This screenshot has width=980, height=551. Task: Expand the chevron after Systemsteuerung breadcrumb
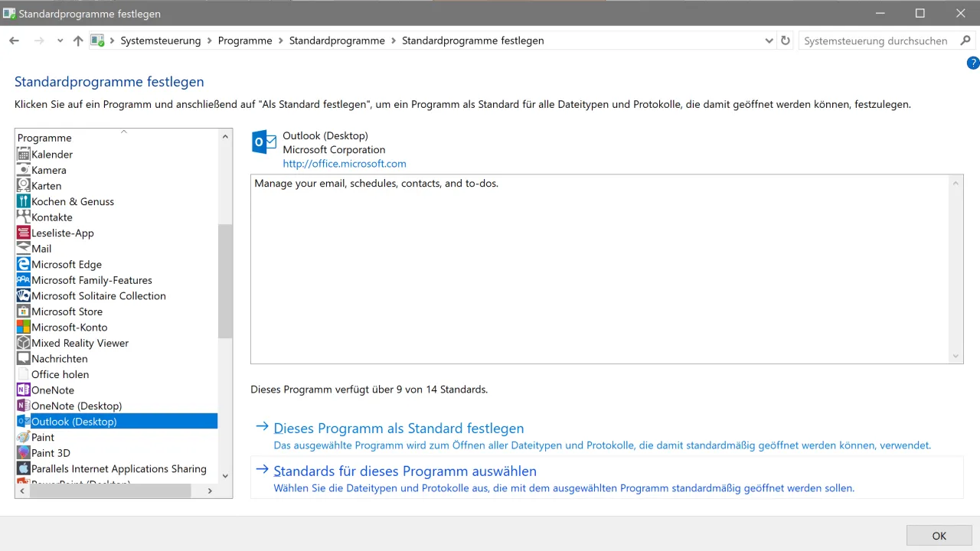(209, 41)
